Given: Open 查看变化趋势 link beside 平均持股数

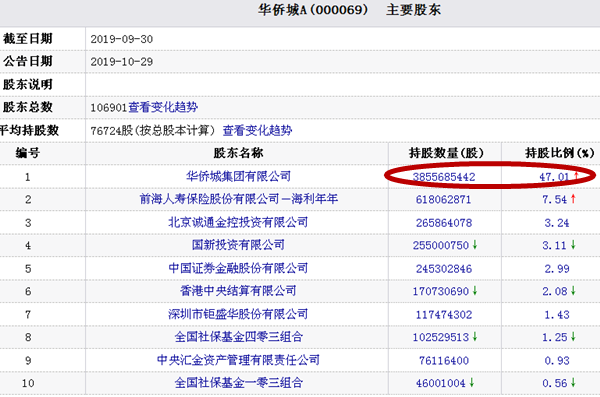Looking at the screenshot, I should (257, 131).
